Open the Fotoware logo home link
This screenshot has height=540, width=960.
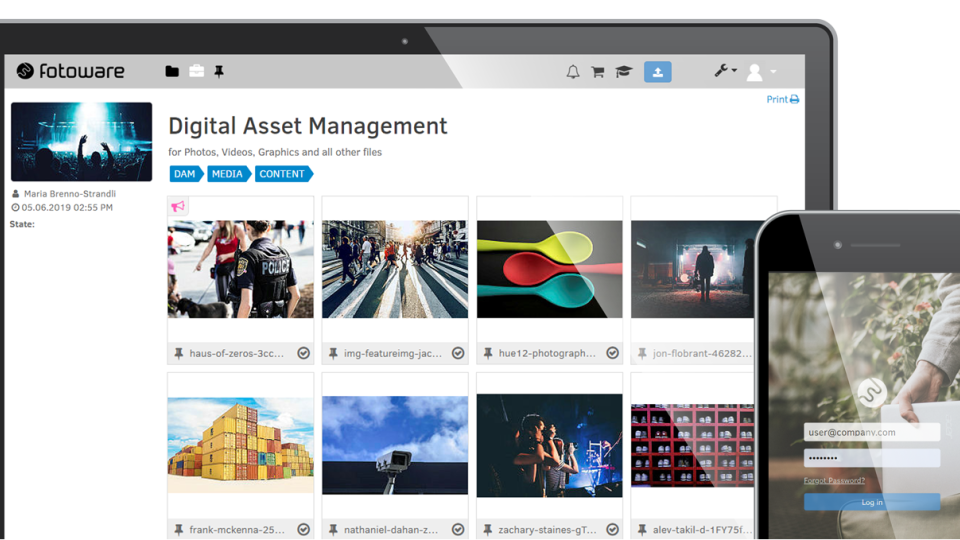point(70,71)
